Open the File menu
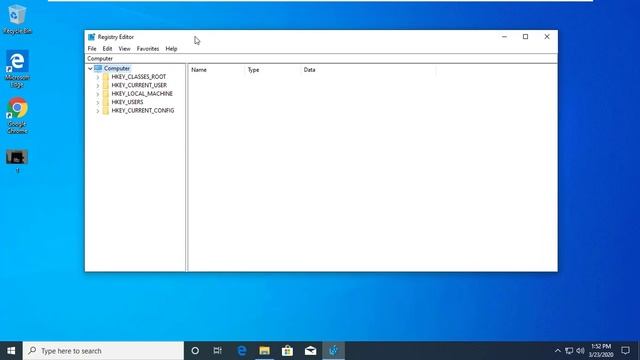The image size is (640, 360). 92,49
